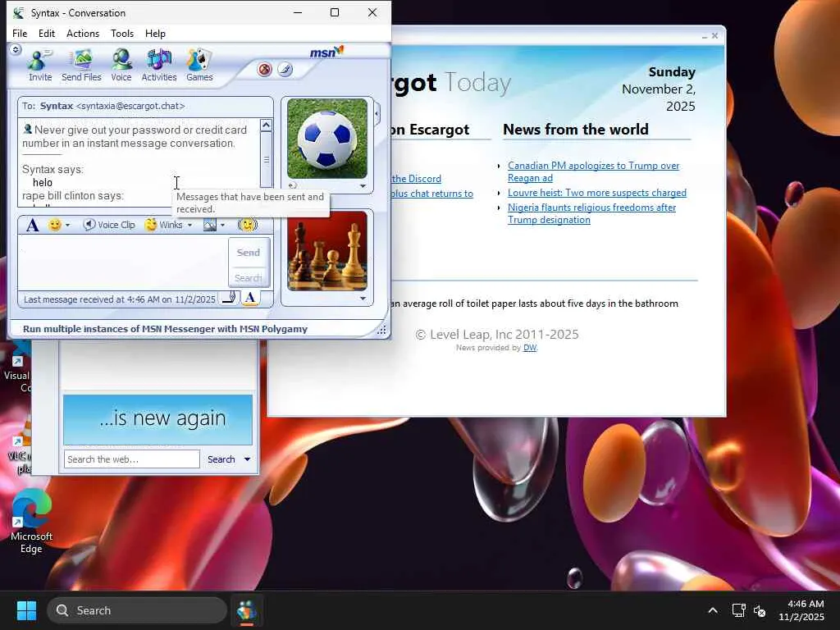
Task: Open 'Nigeria flaunts religious freedoms' news link
Action: 591,213
